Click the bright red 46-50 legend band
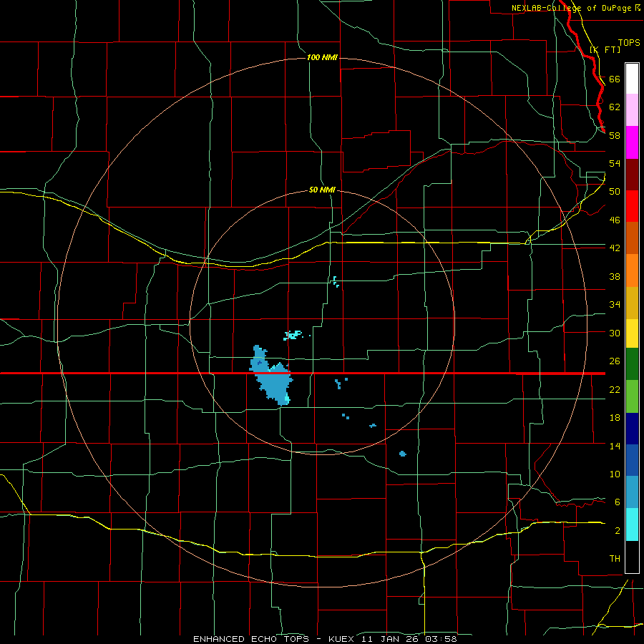Viewport: 644px width, 644px height. (632, 206)
